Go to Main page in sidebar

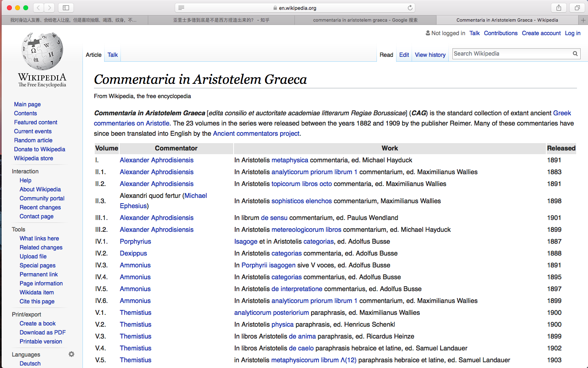pos(27,104)
